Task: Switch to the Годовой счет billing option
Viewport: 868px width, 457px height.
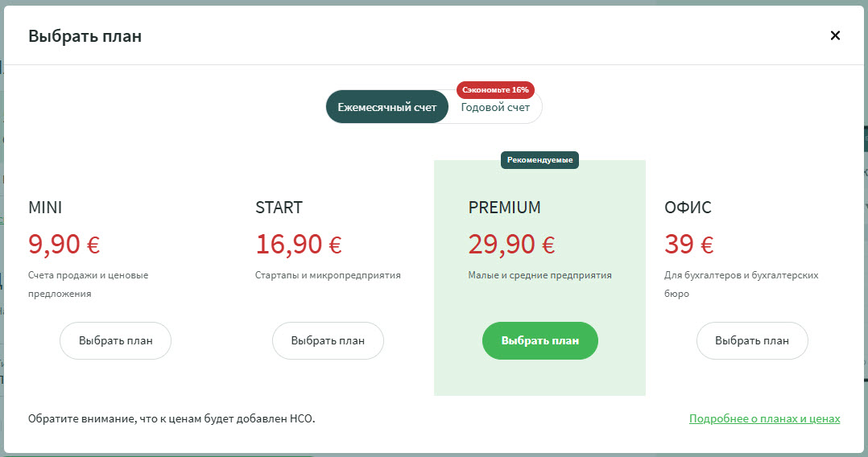Action: pyautogui.click(x=495, y=108)
